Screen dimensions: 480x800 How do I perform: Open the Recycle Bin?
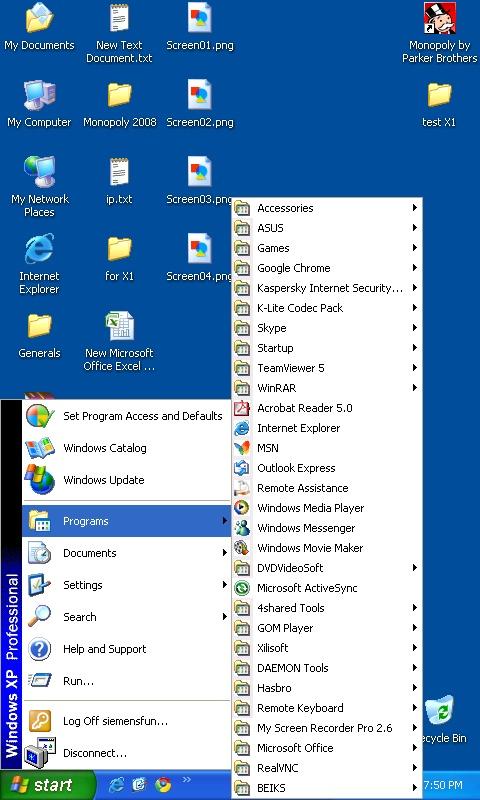[x=442, y=719]
